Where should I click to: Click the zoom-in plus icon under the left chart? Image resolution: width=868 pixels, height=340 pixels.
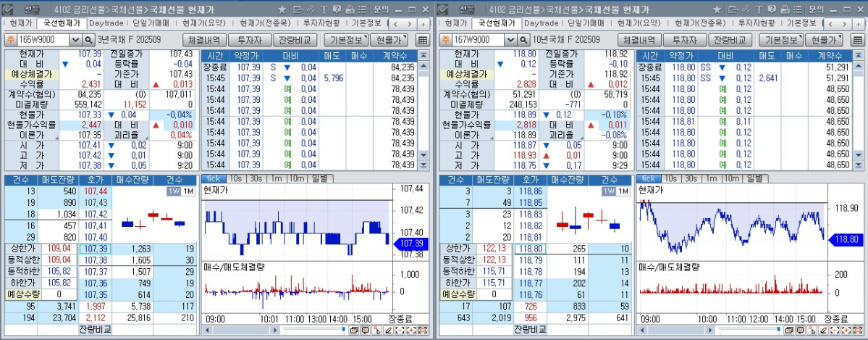pyautogui.click(x=411, y=331)
